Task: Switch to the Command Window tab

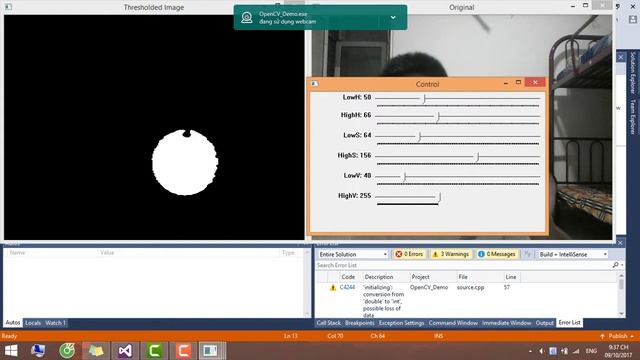Action: [x=453, y=323]
